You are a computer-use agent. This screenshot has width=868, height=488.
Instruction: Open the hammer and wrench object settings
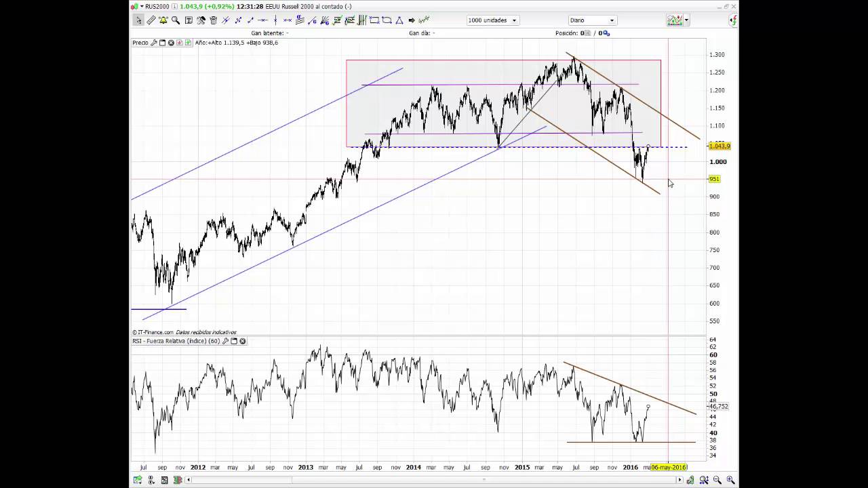(201, 20)
